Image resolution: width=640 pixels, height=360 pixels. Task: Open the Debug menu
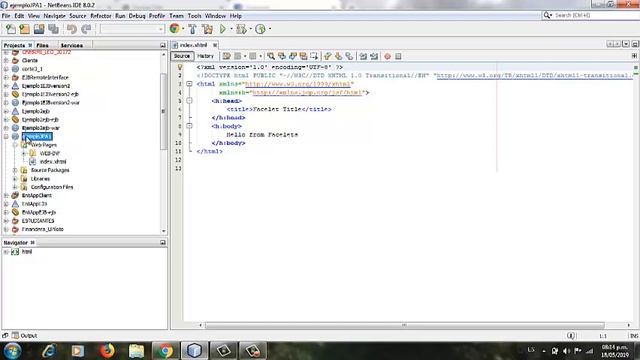click(137, 16)
